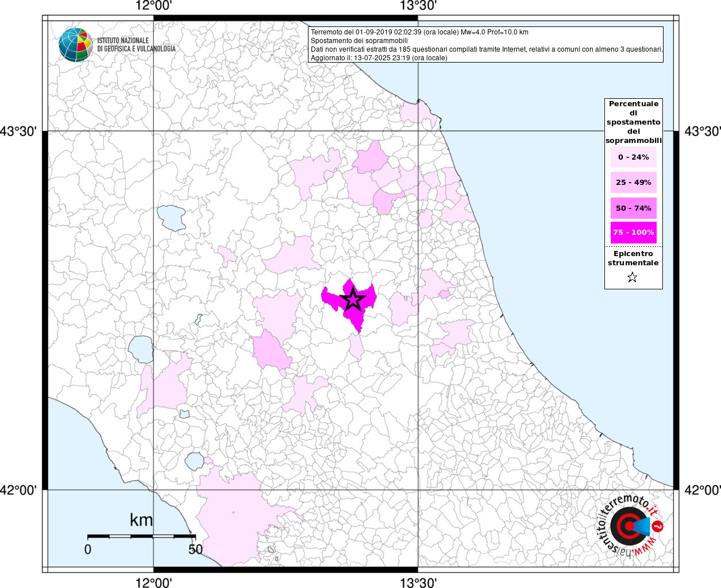This screenshot has height=588, width=721.
Task: Click the 'Percentuale di spostamento' legend title
Action: [x=634, y=122]
